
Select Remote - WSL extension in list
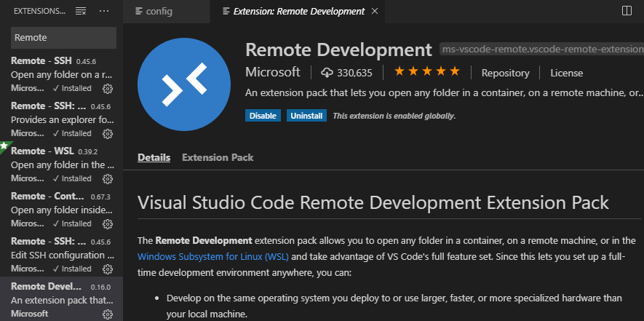[62, 165]
